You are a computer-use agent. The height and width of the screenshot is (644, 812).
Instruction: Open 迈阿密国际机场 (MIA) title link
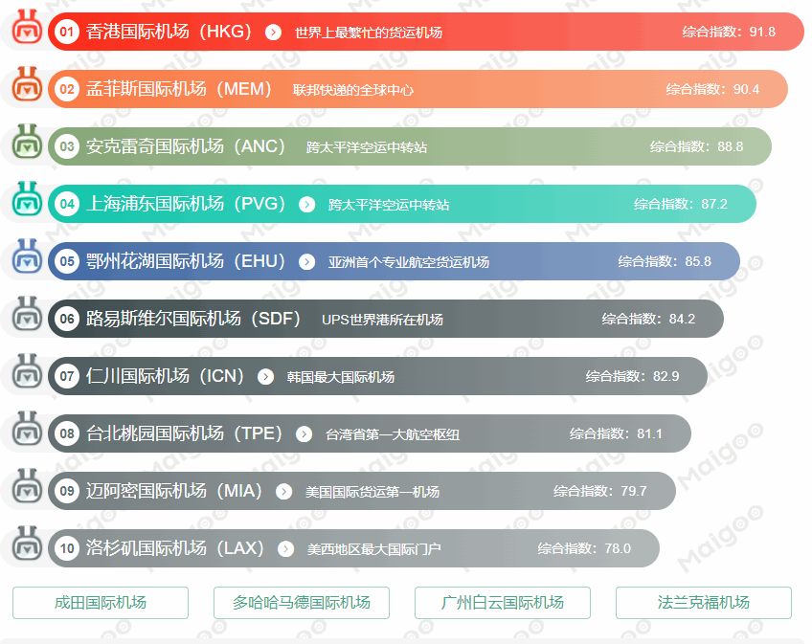174,491
